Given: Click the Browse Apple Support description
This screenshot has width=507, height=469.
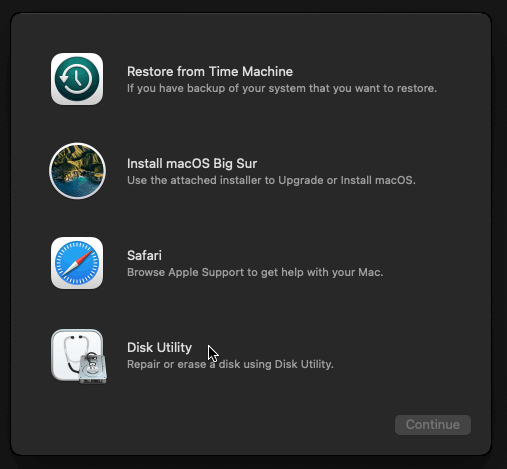Looking at the screenshot, I should tap(255, 272).
